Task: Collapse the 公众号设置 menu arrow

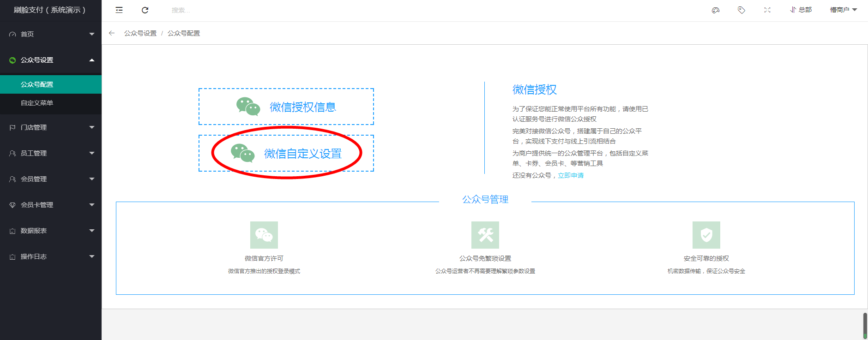Action: click(92, 60)
